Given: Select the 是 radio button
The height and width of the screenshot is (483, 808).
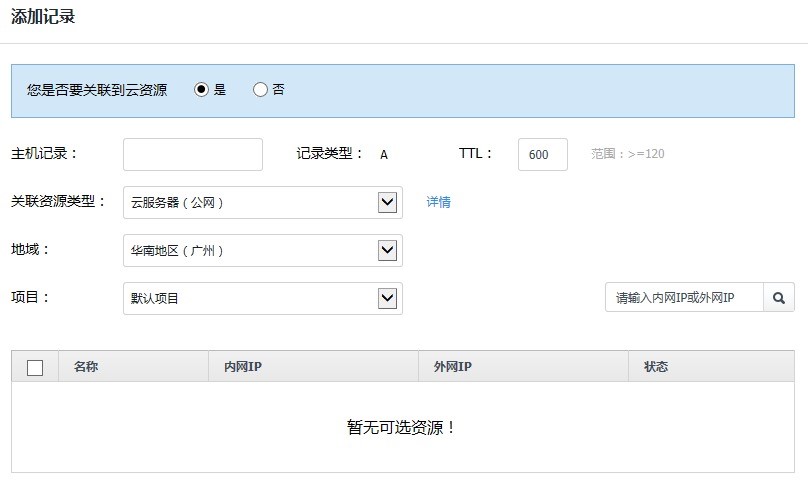Looking at the screenshot, I should (201, 90).
